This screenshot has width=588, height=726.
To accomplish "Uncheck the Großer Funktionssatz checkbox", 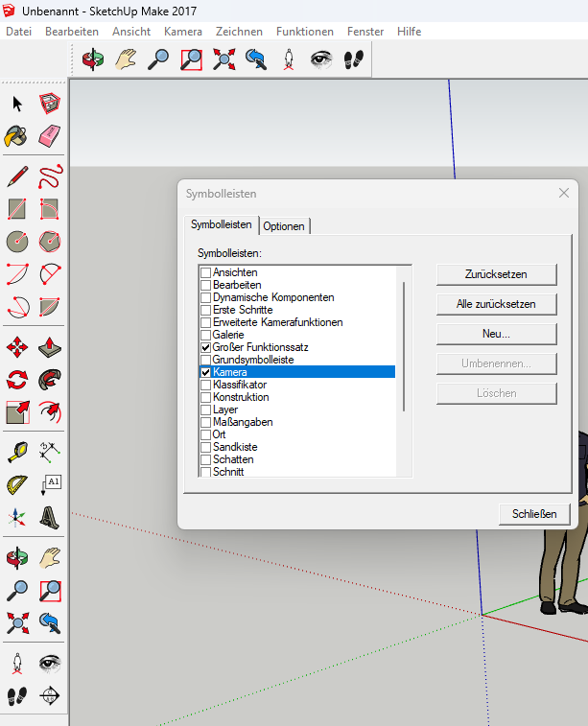I will 205,347.
